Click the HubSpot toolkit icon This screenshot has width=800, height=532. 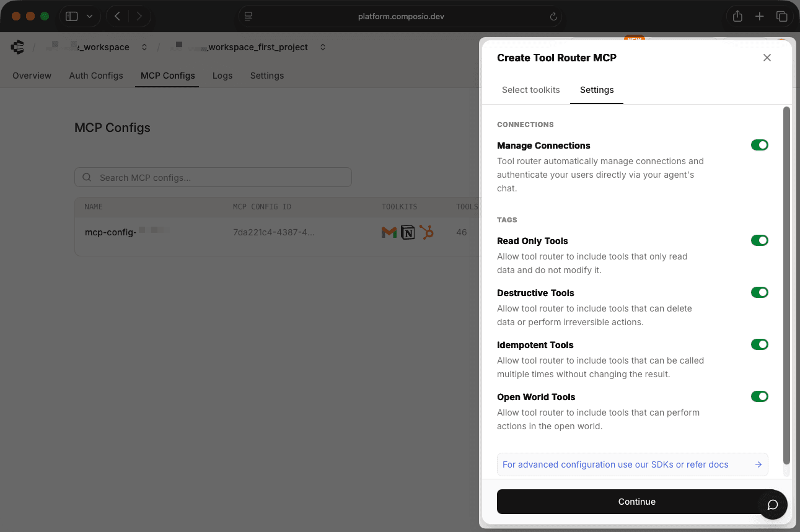(427, 232)
